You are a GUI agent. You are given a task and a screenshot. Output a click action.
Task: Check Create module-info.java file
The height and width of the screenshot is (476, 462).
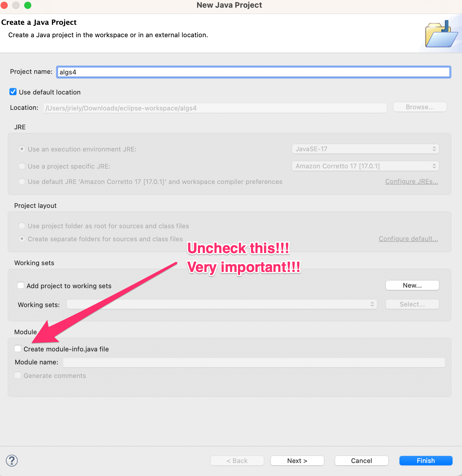(18, 349)
